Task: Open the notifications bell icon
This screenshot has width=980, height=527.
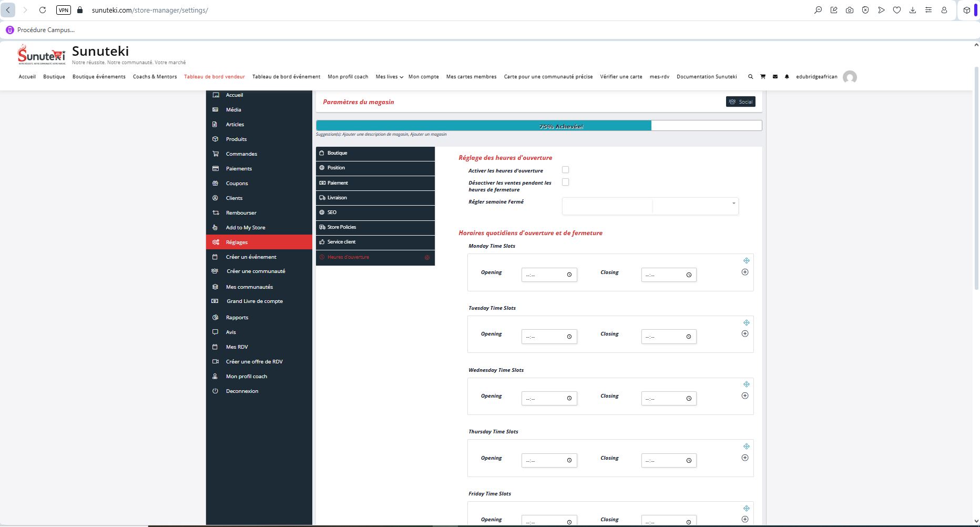Action: (x=787, y=77)
